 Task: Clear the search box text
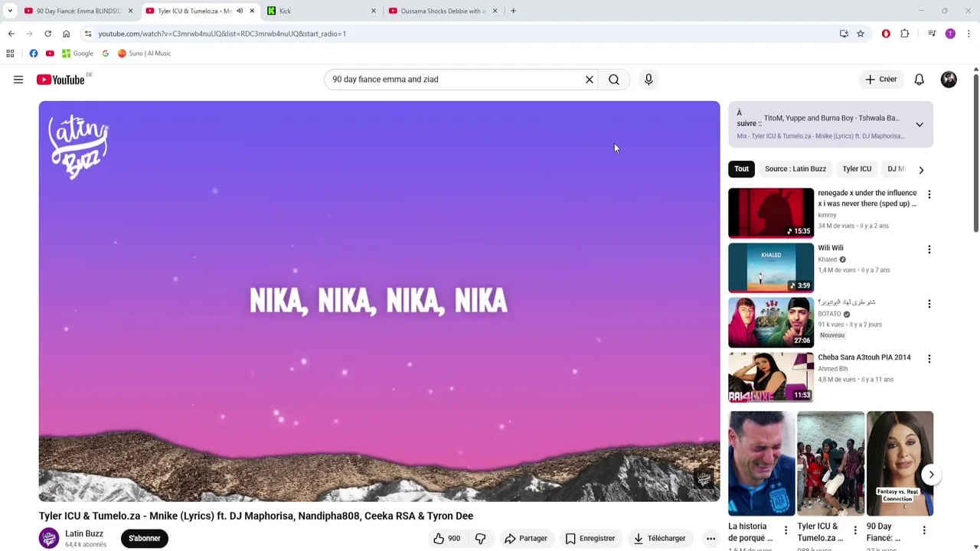[590, 80]
